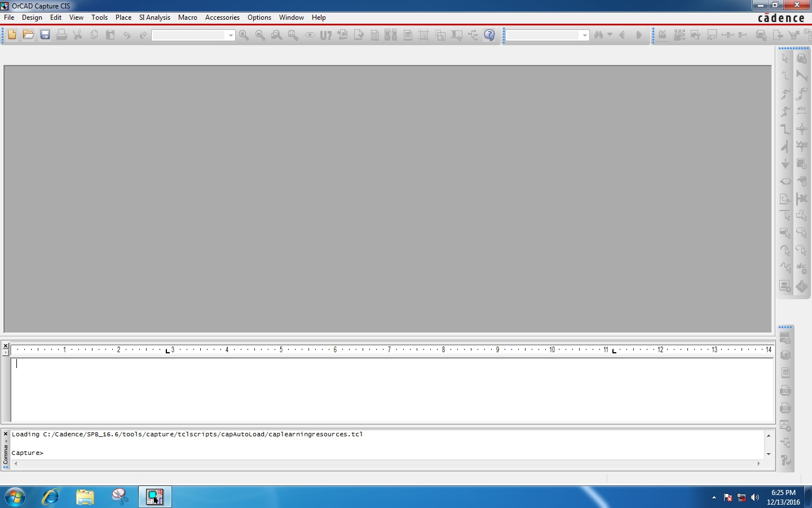Image resolution: width=812 pixels, height=508 pixels.
Task: Toggle Drag Connected Object icon
Action: click(457, 35)
